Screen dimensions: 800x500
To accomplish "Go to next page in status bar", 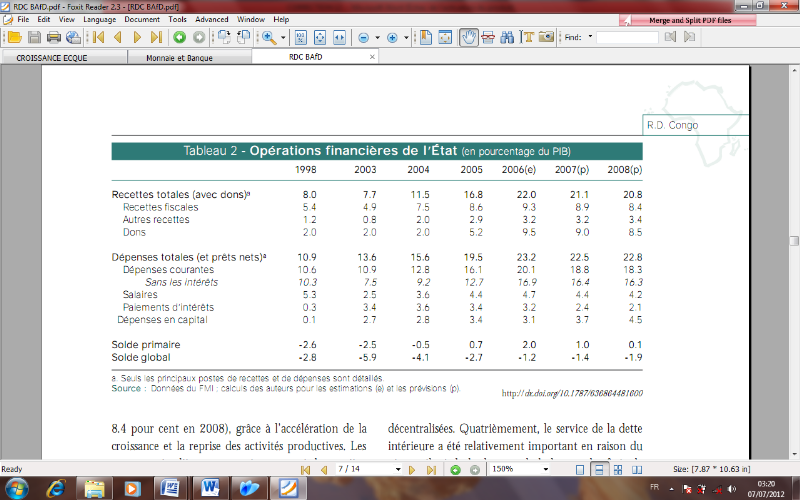I will coord(412,470).
